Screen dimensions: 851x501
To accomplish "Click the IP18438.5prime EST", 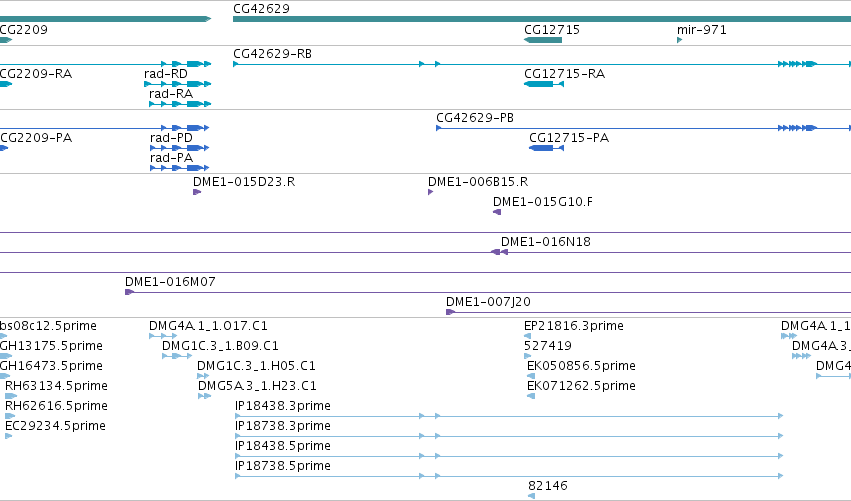I will [x=509, y=456].
